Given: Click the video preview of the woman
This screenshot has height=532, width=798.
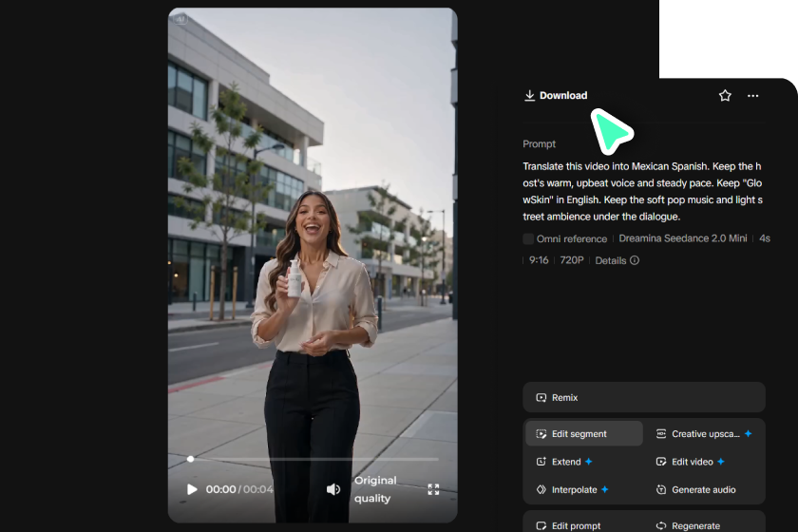Looking at the screenshot, I should [x=313, y=265].
